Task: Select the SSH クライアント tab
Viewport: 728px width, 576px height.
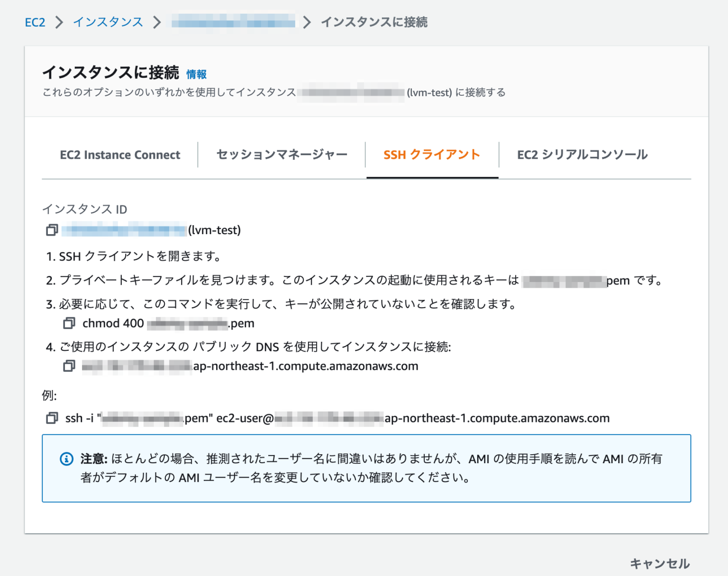Action: coord(432,155)
